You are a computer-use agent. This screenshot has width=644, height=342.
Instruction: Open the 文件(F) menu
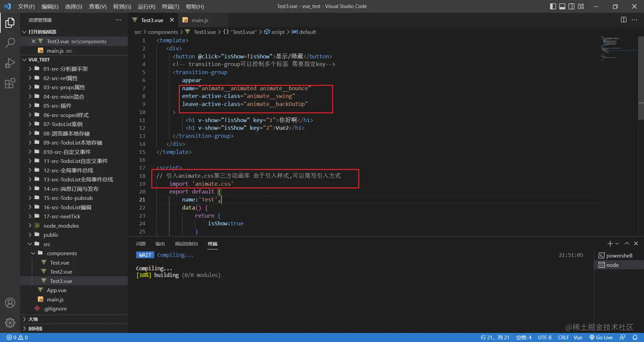26,6
